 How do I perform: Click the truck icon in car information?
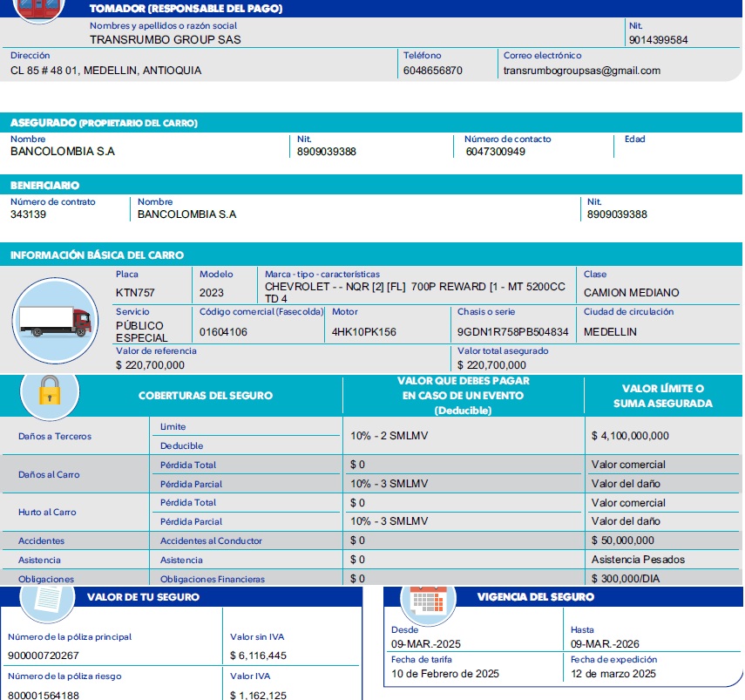click(55, 322)
